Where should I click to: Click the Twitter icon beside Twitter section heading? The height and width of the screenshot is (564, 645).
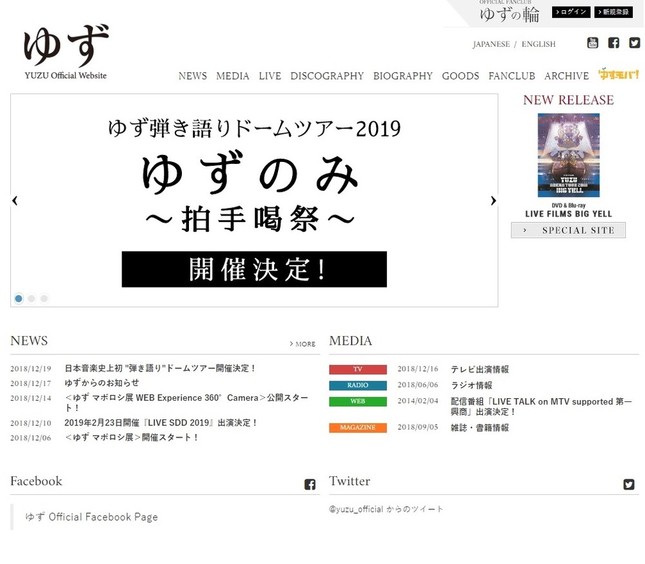pos(629,484)
